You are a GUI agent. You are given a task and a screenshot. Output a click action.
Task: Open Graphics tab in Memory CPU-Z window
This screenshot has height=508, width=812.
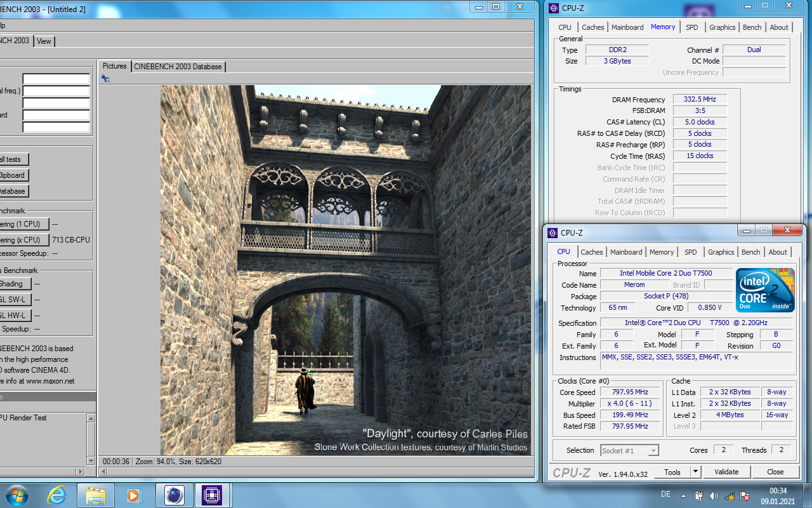point(723,27)
